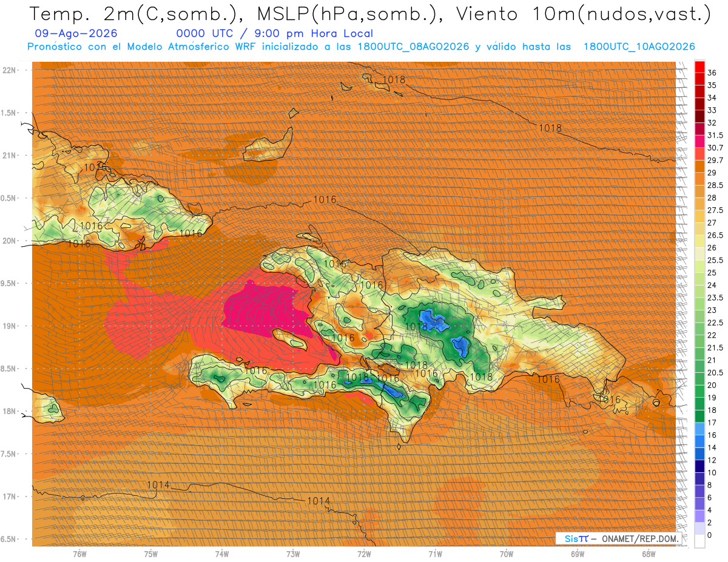Click the legend value '34'

712,98
